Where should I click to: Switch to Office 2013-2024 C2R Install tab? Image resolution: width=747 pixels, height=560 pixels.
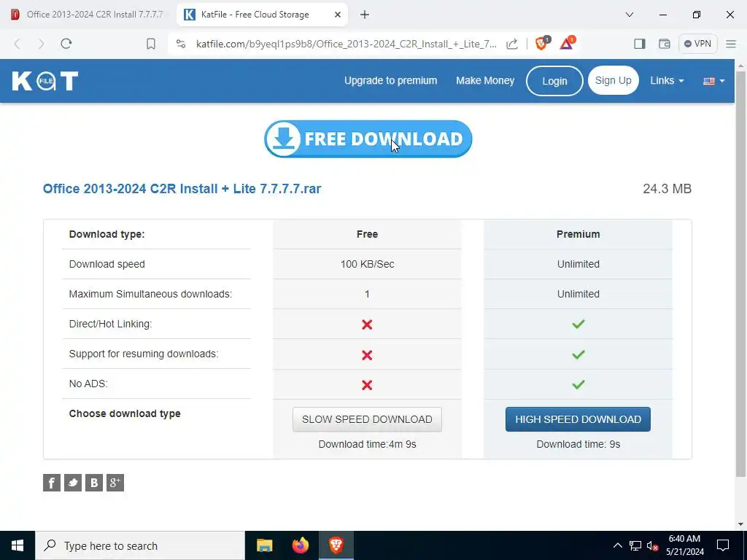(x=88, y=15)
